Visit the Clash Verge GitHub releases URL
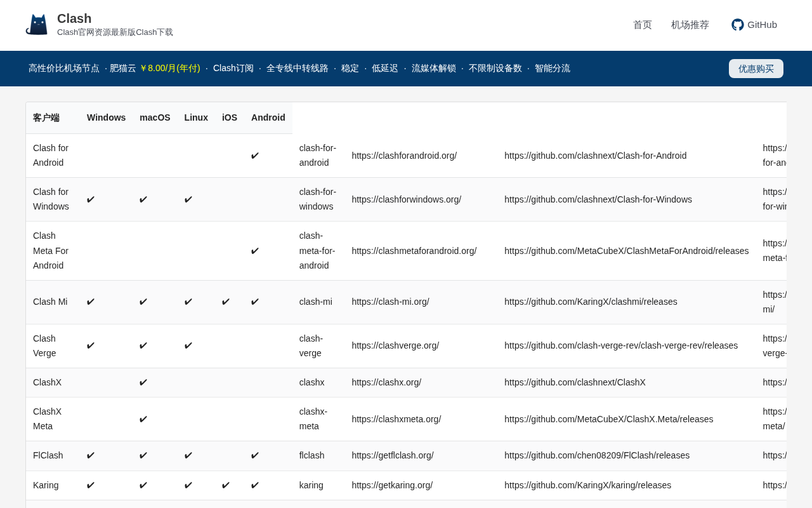Image resolution: width=812 pixels, height=508 pixels. [x=620, y=345]
